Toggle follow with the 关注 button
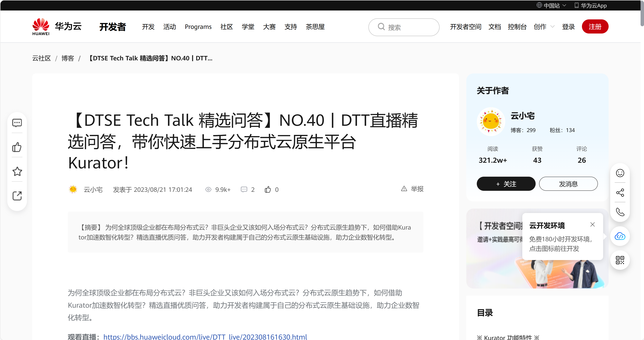 pyautogui.click(x=506, y=184)
